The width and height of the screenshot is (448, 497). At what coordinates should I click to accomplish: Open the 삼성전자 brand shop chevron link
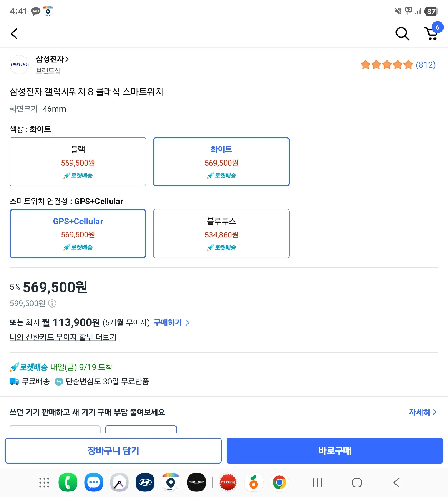coord(53,59)
